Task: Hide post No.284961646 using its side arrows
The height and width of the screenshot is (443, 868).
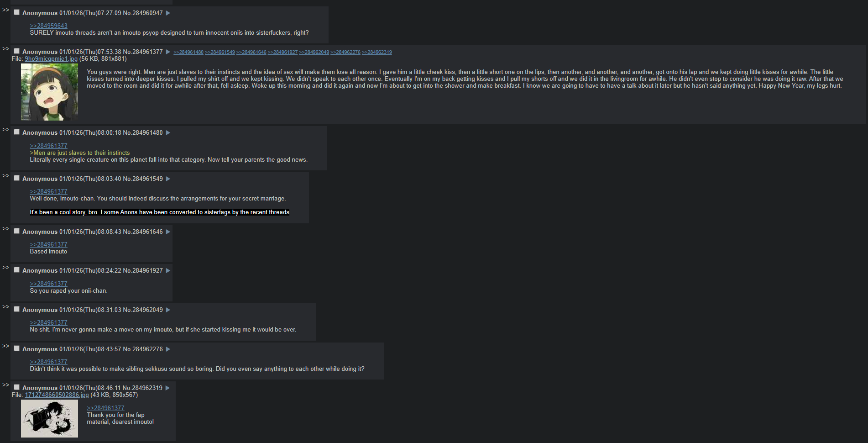Action: (x=5, y=228)
